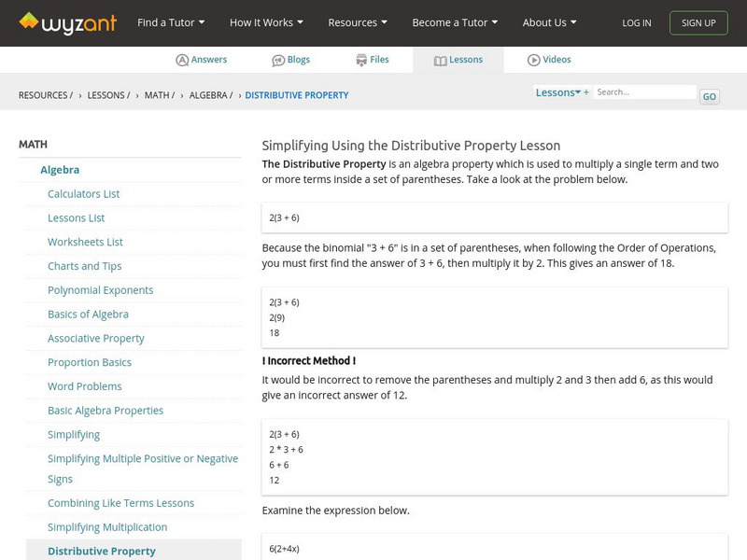Open the Videos play icon
747x560 pixels.
pyautogui.click(x=534, y=60)
